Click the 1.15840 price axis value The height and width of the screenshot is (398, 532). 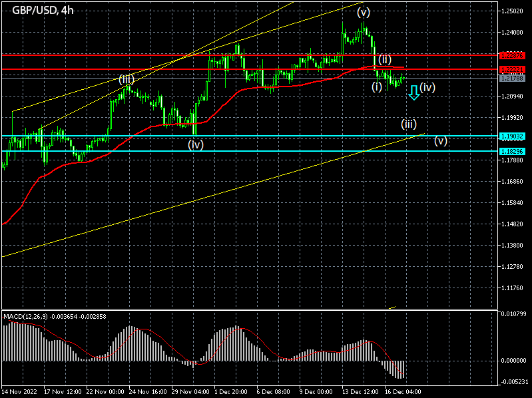[512, 203]
